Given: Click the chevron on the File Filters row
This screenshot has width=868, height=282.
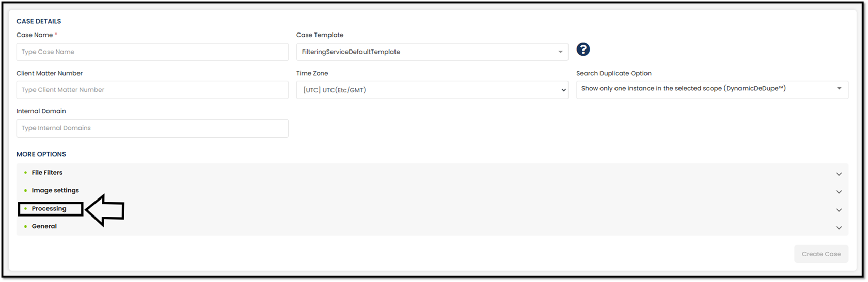Looking at the screenshot, I should [x=839, y=174].
